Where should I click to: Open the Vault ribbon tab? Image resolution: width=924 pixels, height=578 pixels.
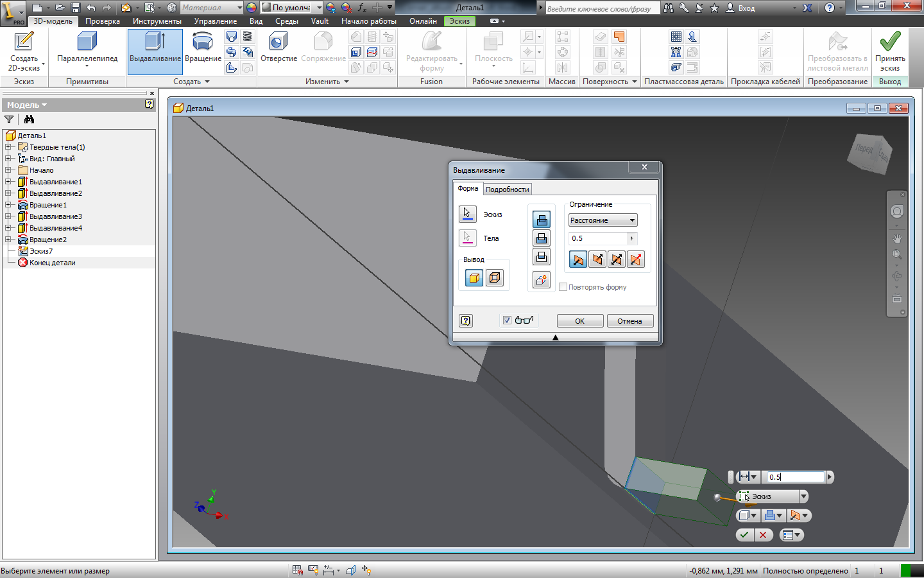[x=320, y=21]
